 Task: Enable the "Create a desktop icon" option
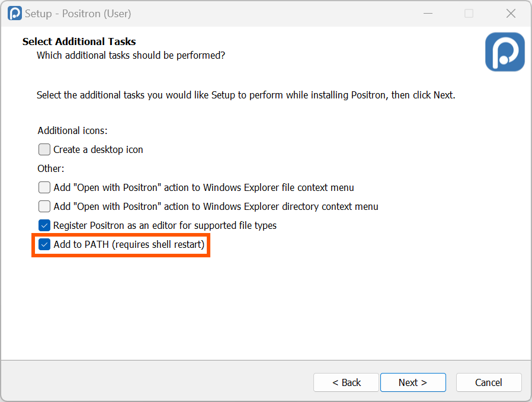(44, 149)
